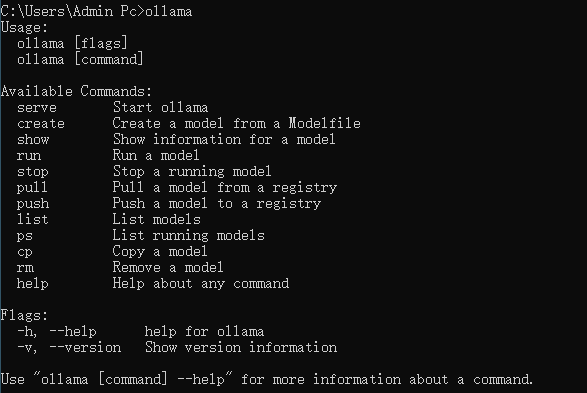This screenshot has height=393, width=587.
Task: Click the 'push' command name
Action: [33, 204]
